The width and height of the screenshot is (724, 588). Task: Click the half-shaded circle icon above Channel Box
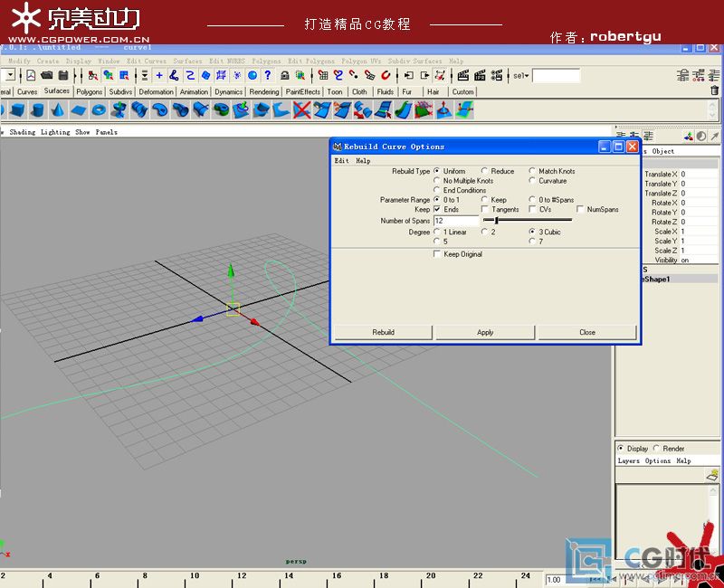tap(701, 136)
